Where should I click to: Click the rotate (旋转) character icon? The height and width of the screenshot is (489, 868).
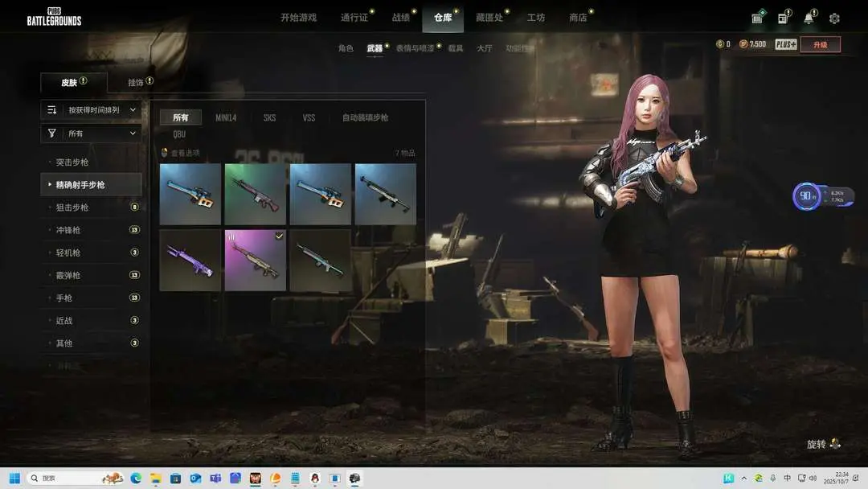836,444
